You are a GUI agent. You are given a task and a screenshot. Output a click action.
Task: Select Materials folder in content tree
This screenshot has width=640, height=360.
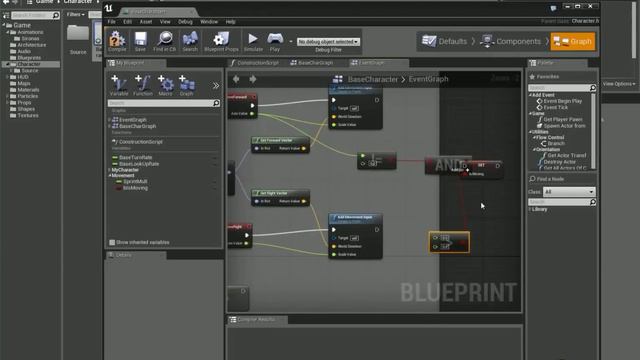pos(28,90)
